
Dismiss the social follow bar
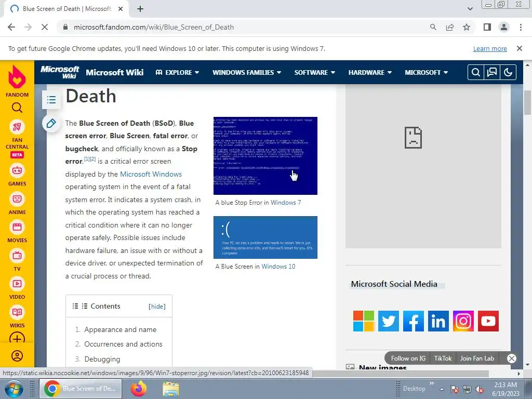(512, 358)
